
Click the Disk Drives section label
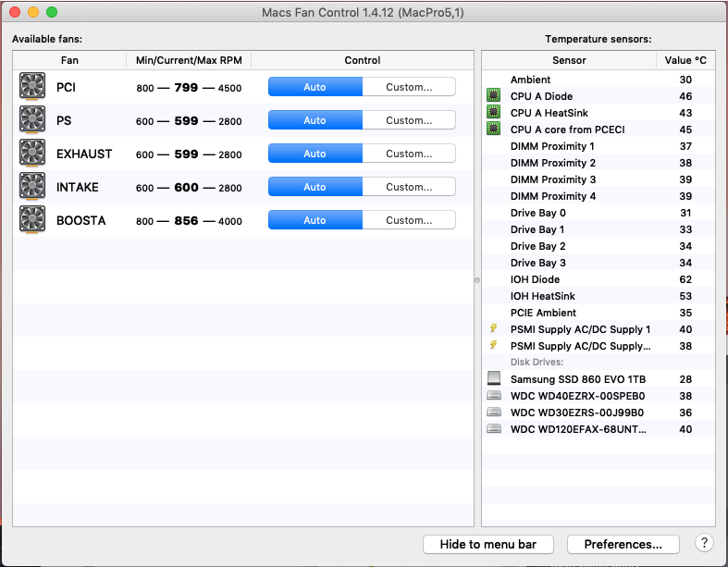[537, 363]
